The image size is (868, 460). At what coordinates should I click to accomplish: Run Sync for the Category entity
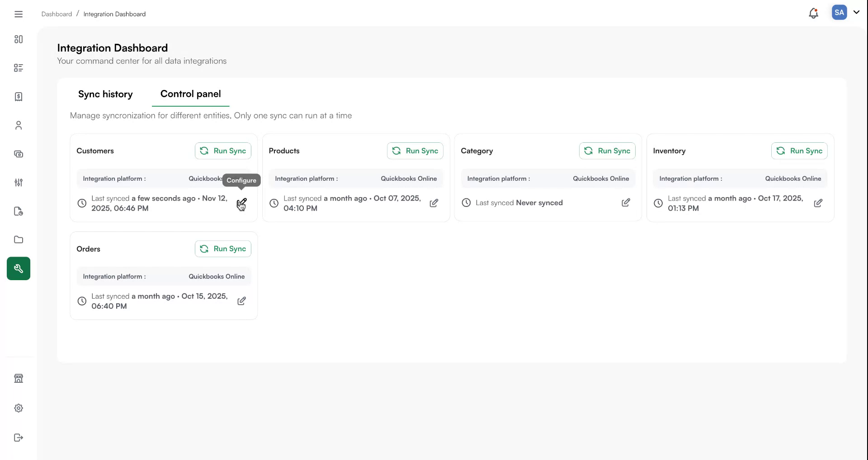coord(607,150)
